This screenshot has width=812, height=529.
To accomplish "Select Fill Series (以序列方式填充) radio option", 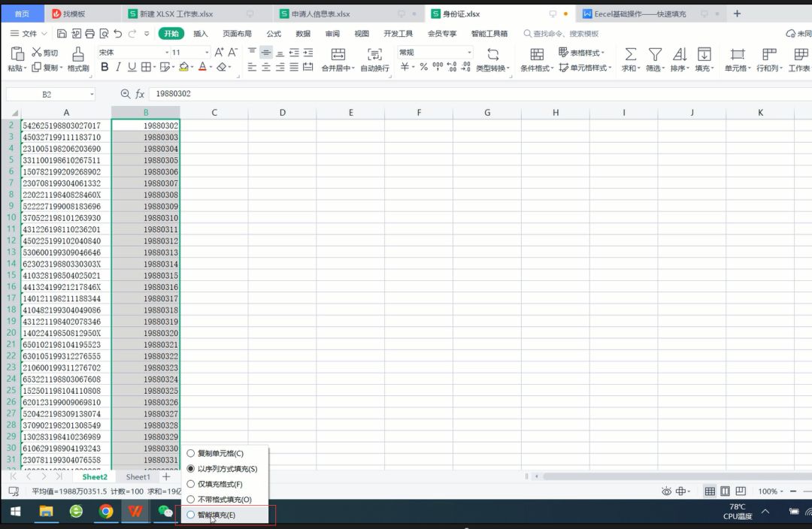I will 190,468.
